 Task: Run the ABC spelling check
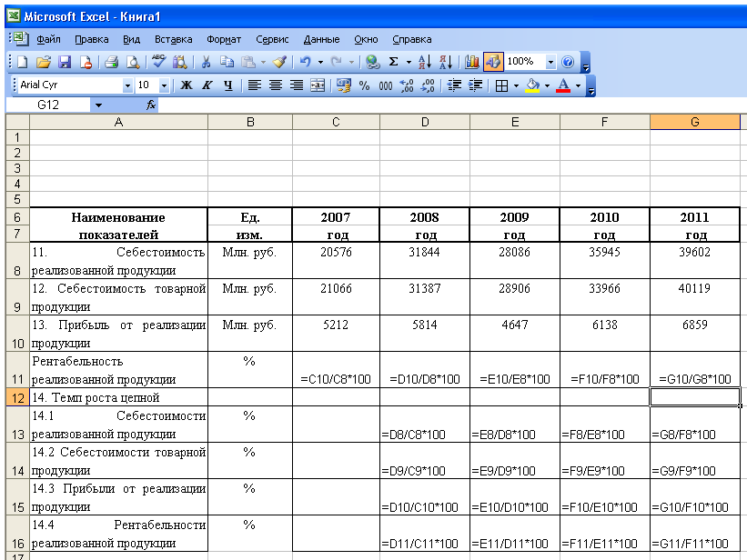coord(158,61)
